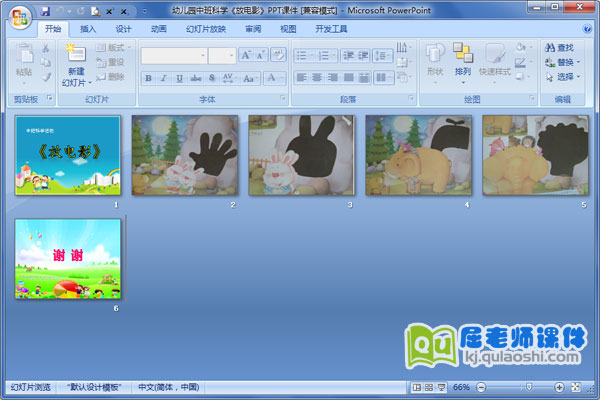Viewport: 600px width, 400px height.
Task: Click the zoom slider handle
Action: click(529, 387)
